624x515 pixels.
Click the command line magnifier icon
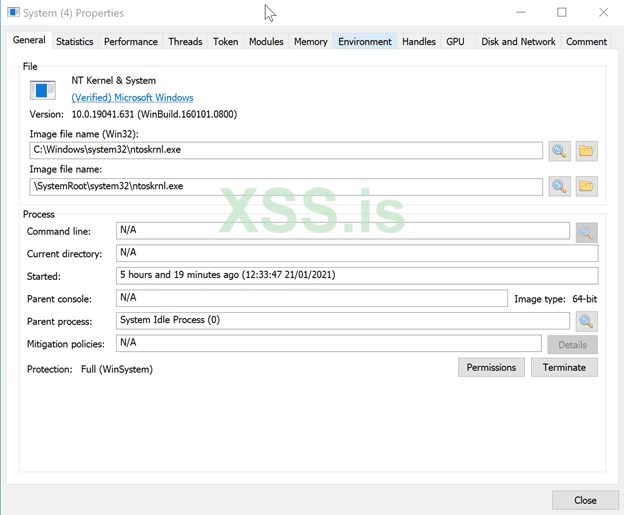(586, 232)
